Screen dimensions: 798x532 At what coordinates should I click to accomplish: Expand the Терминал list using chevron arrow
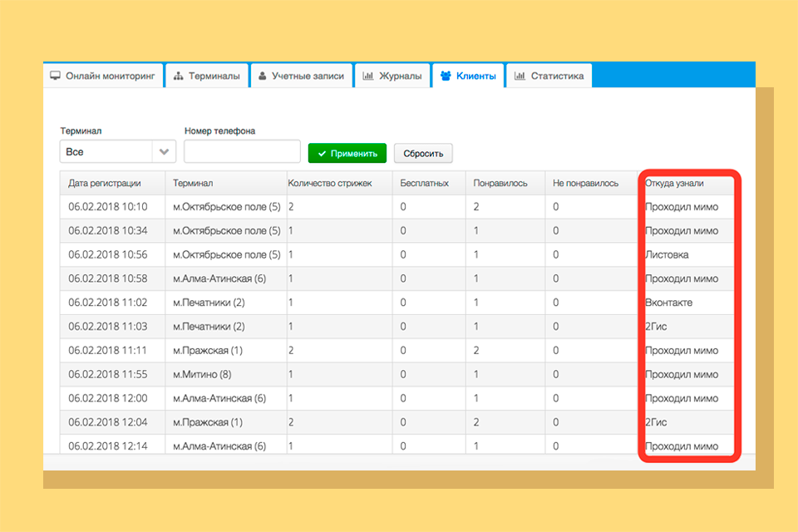(164, 152)
